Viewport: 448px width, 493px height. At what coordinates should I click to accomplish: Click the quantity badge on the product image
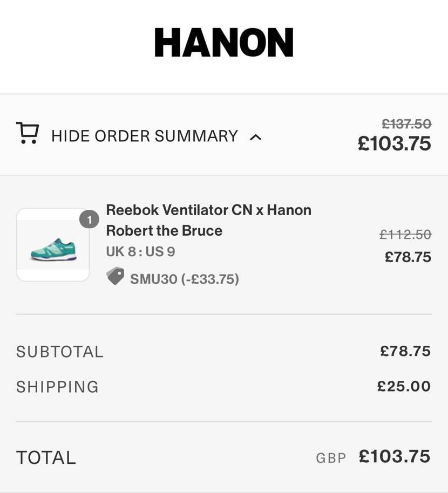pyautogui.click(x=89, y=219)
